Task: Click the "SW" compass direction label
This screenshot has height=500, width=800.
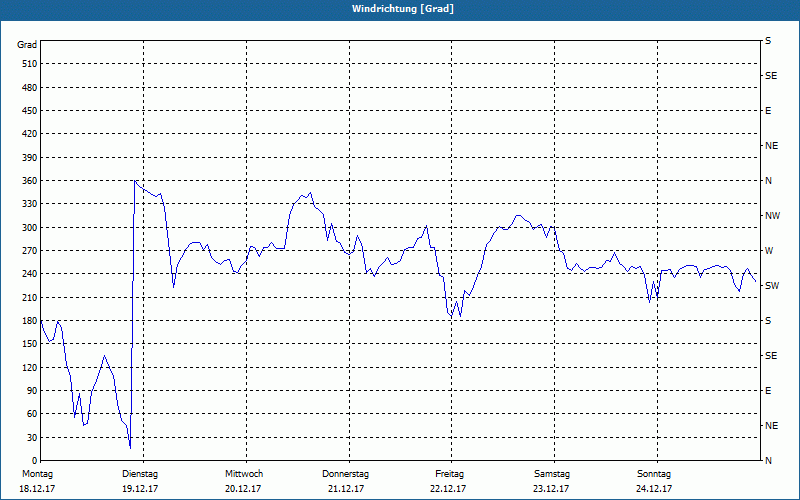Action: tap(772, 286)
